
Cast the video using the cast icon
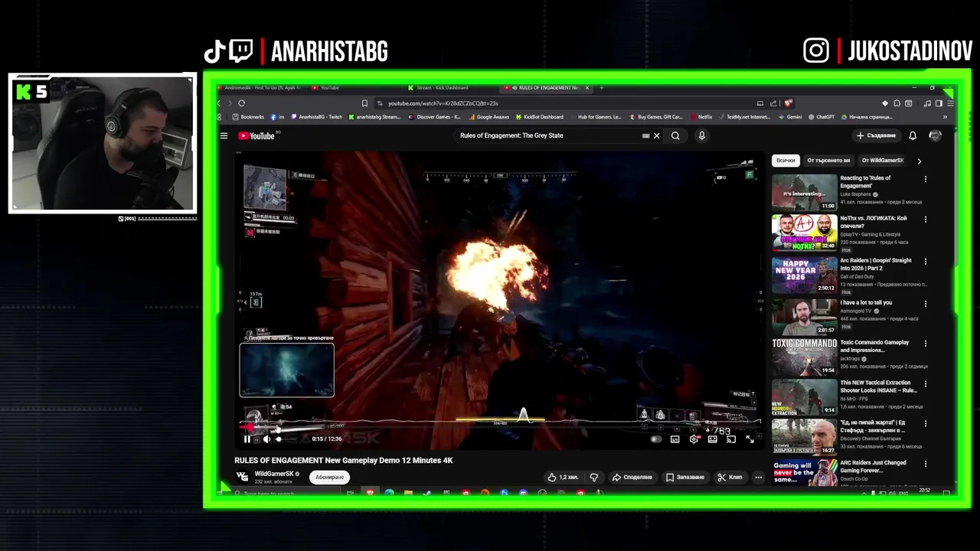pyautogui.click(x=731, y=439)
